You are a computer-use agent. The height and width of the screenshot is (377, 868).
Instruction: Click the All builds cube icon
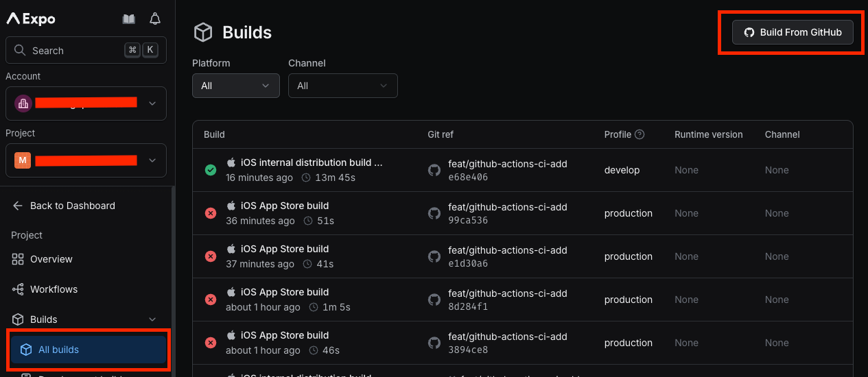pyautogui.click(x=26, y=350)
